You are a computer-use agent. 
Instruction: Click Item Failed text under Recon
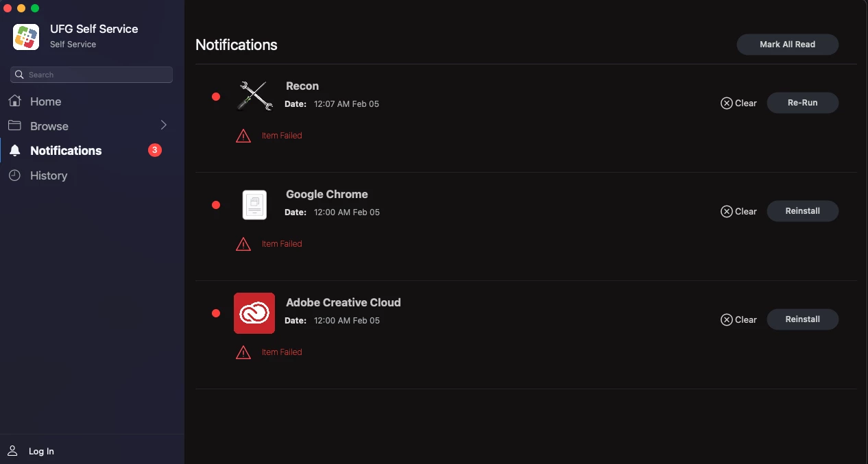coord(282,136)
